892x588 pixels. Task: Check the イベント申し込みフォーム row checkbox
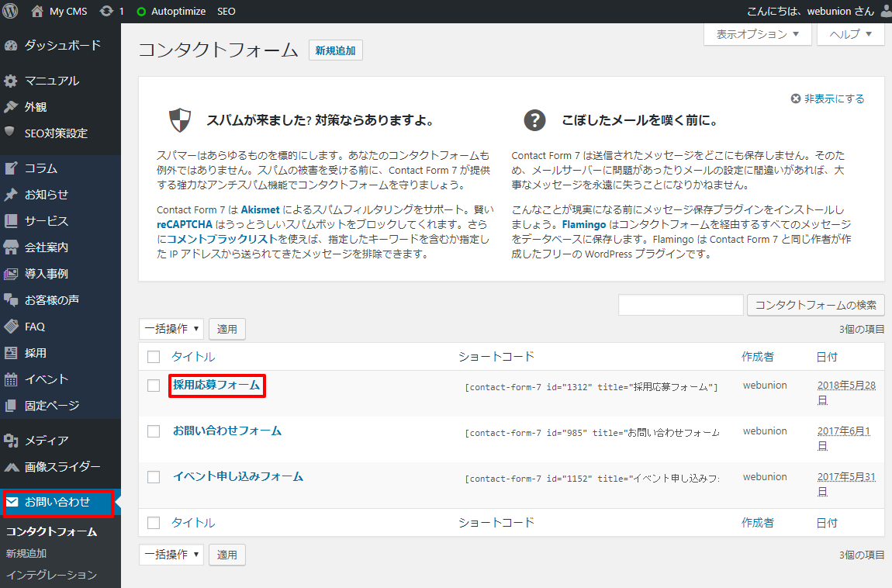coord(154,476)
